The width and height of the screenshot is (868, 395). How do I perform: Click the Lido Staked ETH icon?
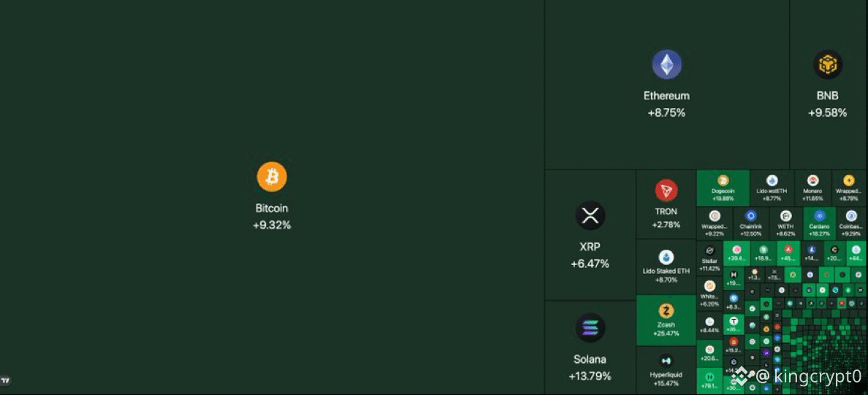(x=666, y=257)
